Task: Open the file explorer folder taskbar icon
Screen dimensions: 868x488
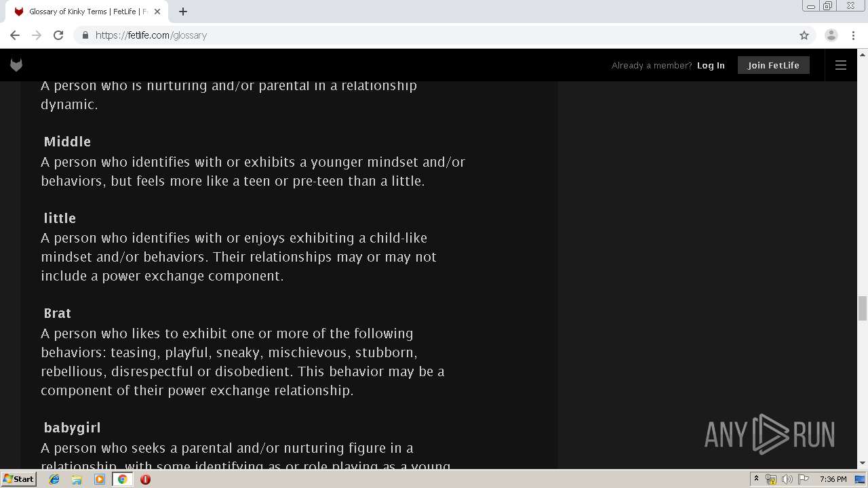Action: [77, 479]
